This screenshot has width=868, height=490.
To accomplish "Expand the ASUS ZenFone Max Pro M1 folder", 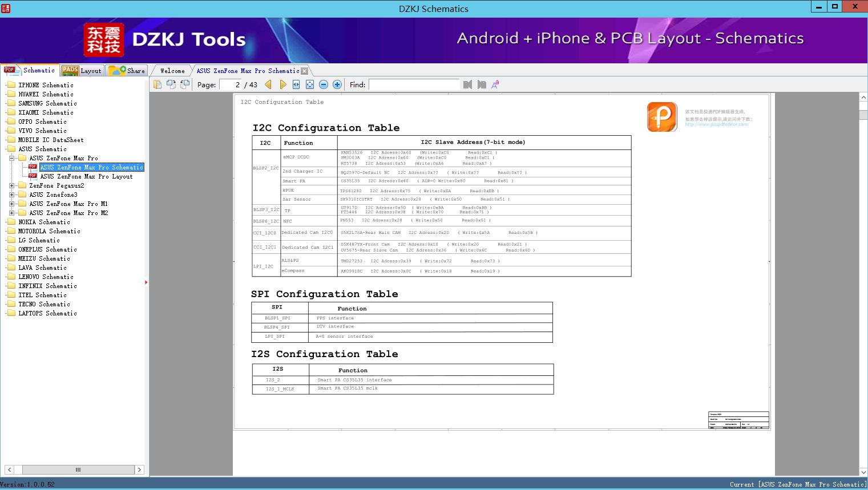I will (11, 204).
